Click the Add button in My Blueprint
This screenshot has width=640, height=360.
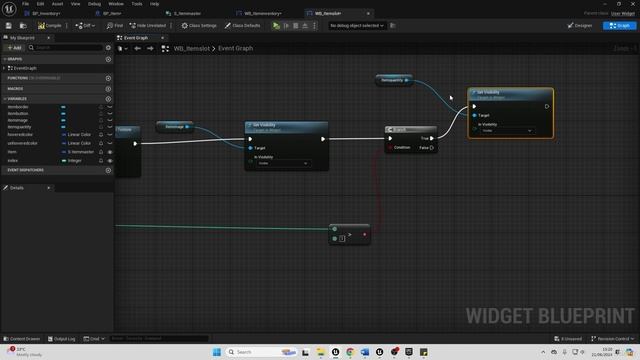click(14, 48)
